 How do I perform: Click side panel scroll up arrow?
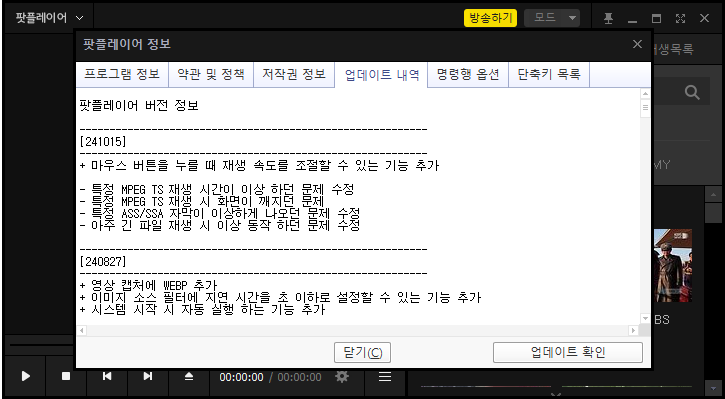pyautogui.click(x=713, y=194)
